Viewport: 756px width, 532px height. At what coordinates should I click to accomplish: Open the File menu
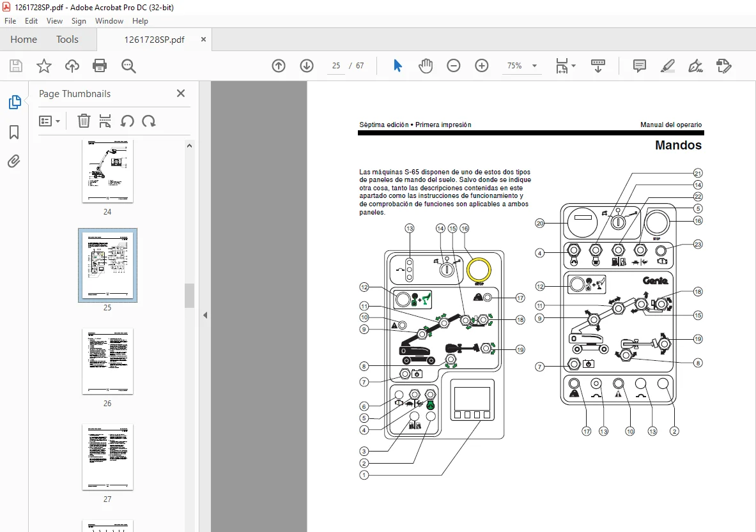point(10,20)
